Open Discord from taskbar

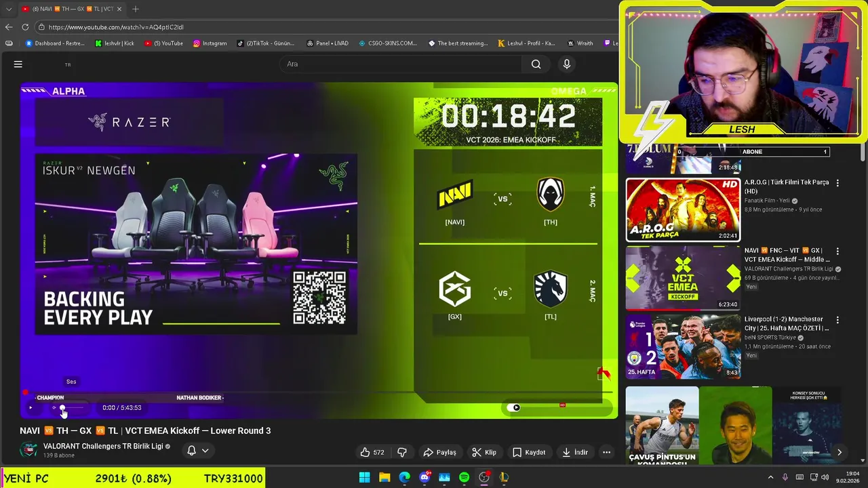(425, 477)
